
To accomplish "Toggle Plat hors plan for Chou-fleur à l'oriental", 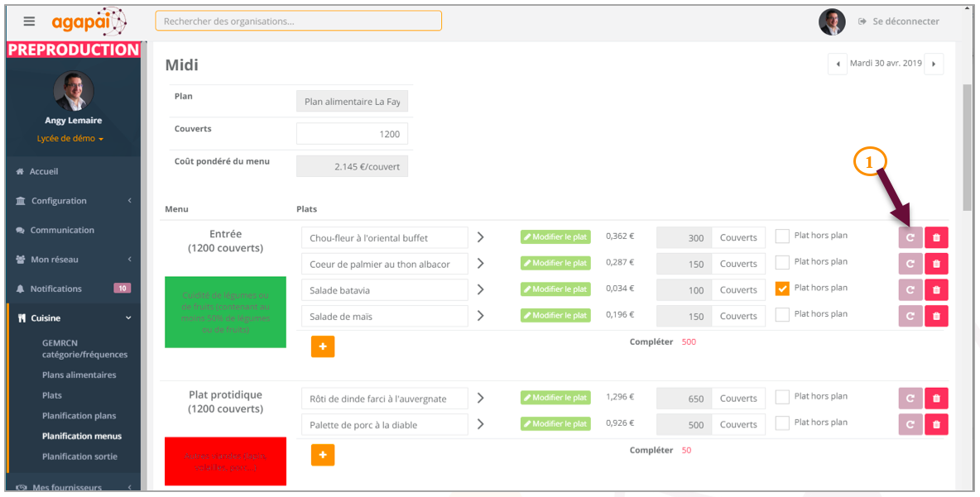I will 782,236.
